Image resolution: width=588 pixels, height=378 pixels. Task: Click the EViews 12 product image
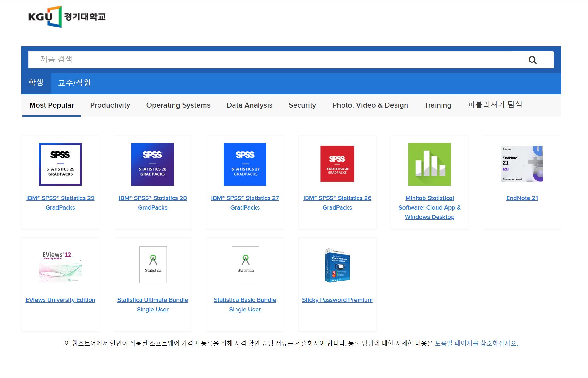(60, 267)
